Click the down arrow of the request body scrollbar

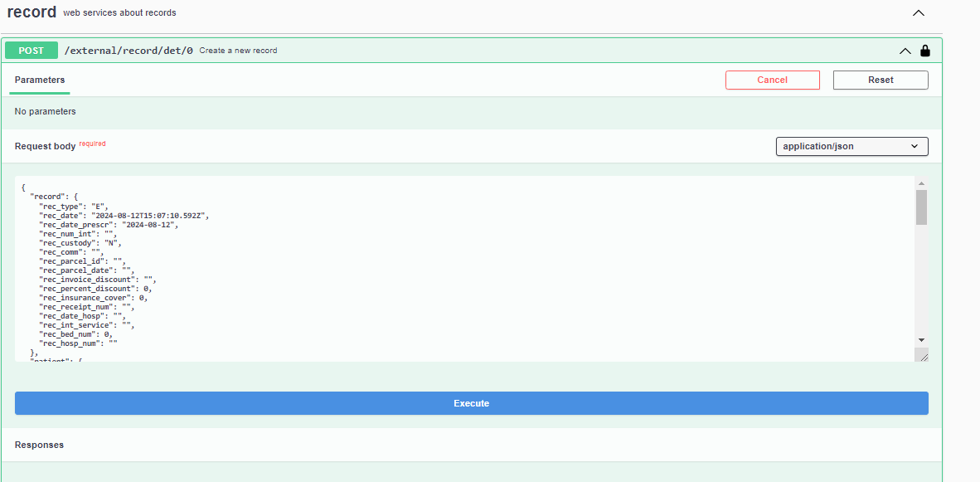[x=921, y=340]
